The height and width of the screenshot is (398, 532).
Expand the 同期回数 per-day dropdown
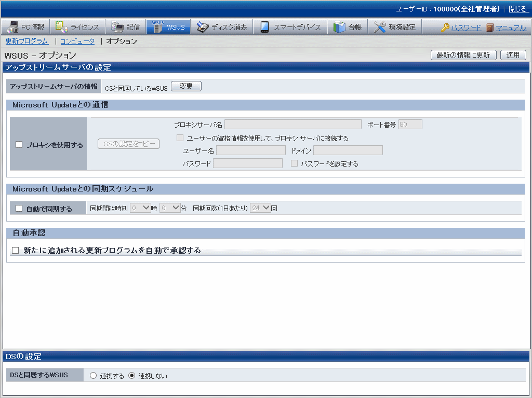click(x=260, y=208)
